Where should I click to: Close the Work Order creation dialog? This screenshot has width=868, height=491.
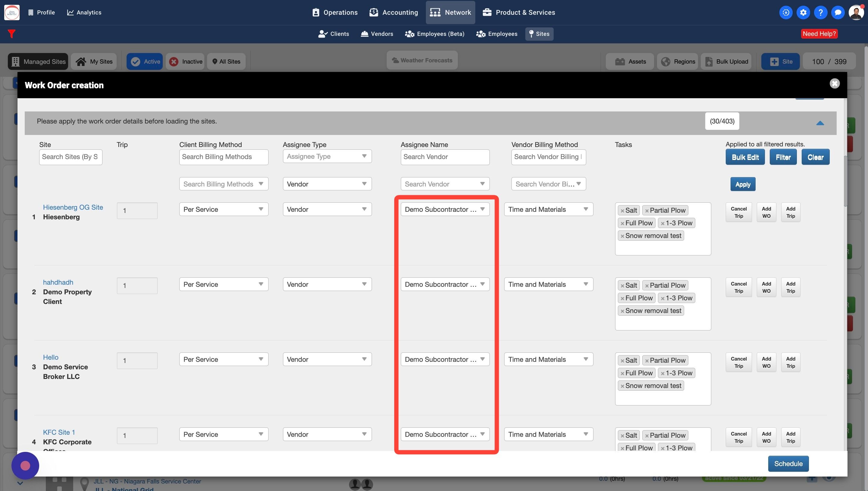[x=835, y=84]
